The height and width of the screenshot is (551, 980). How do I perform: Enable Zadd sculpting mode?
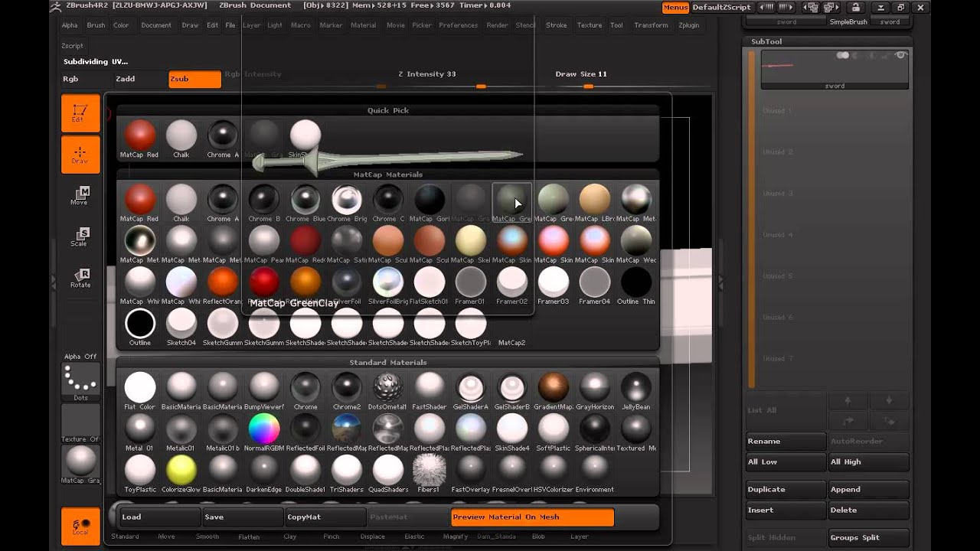(140, 79)
